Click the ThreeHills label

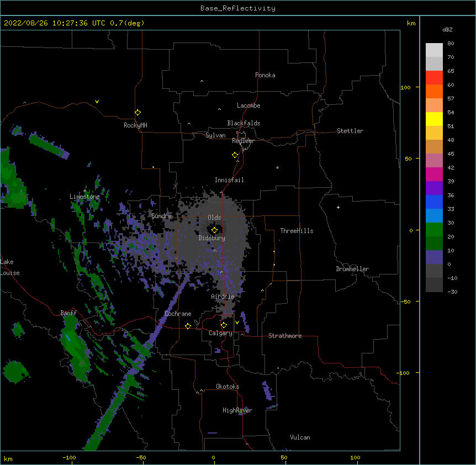pos(297,231)
